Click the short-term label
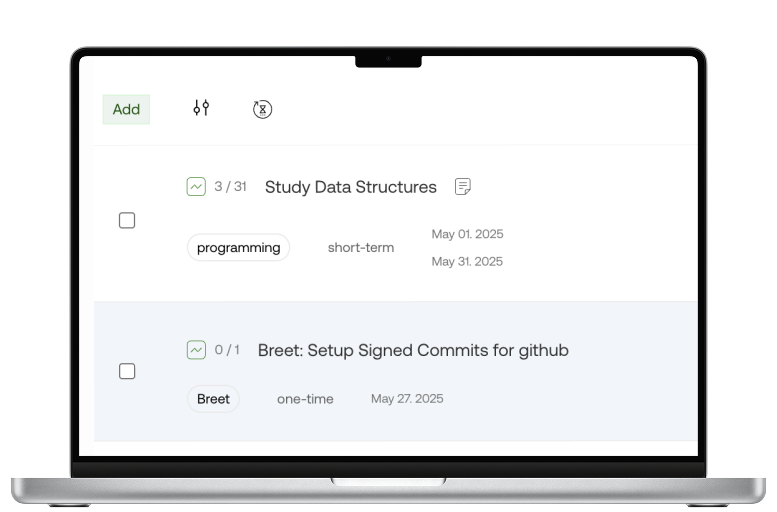This screenshot has width=777, height=512. 361,248
